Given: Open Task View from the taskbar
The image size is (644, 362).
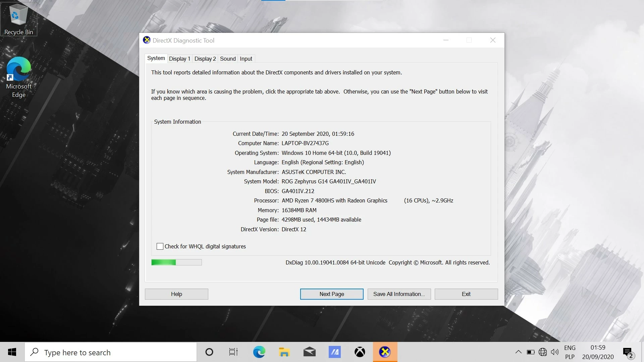Looking at the screenshot, I should (233, 352).
